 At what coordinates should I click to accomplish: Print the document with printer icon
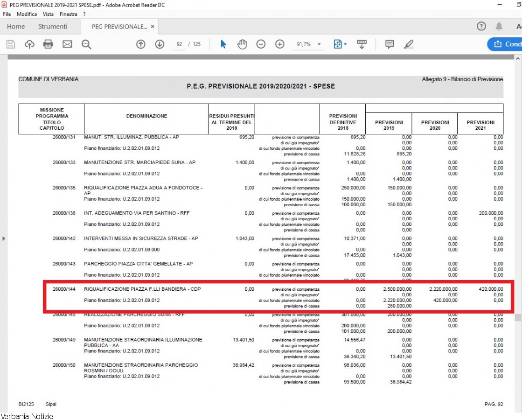(48, 44)
